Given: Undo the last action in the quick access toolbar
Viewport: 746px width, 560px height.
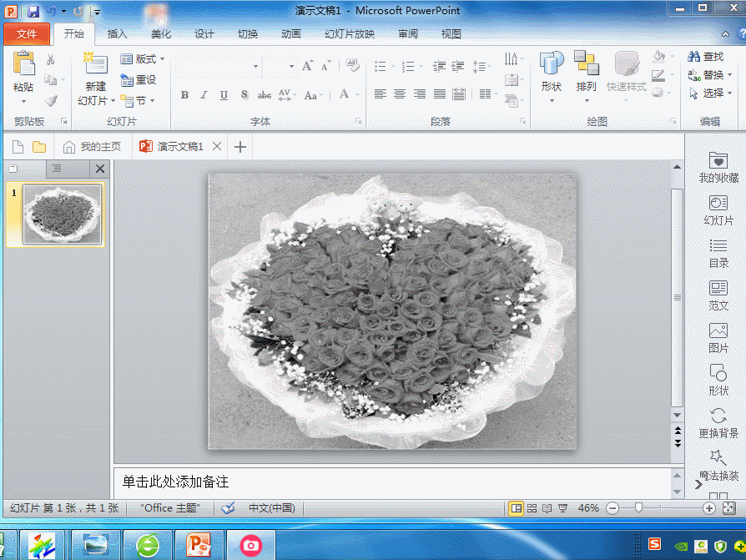Looking at the screenshot, I should click(52, 12).
